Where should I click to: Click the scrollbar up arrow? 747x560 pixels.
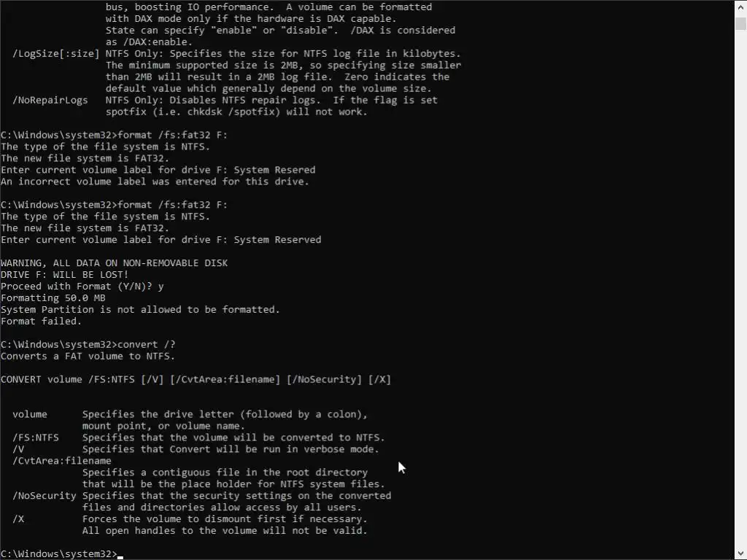click(741, 8)
